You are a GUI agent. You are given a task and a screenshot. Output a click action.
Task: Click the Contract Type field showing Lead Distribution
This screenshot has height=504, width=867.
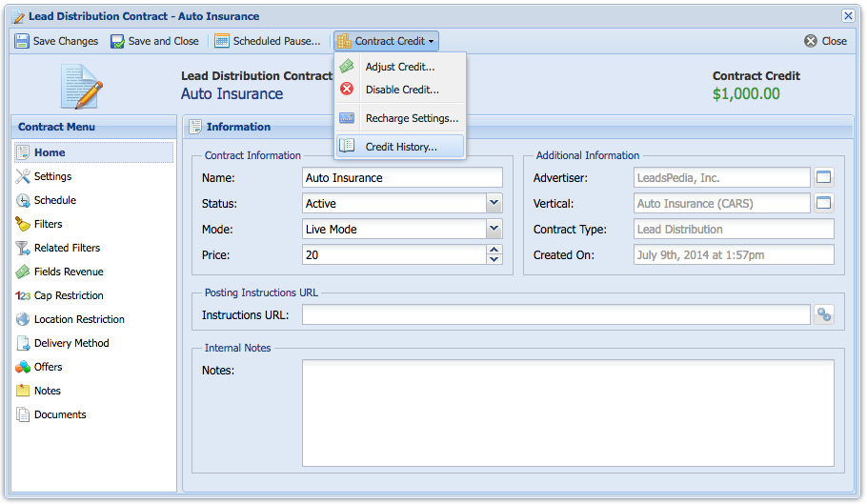[734, 229]
